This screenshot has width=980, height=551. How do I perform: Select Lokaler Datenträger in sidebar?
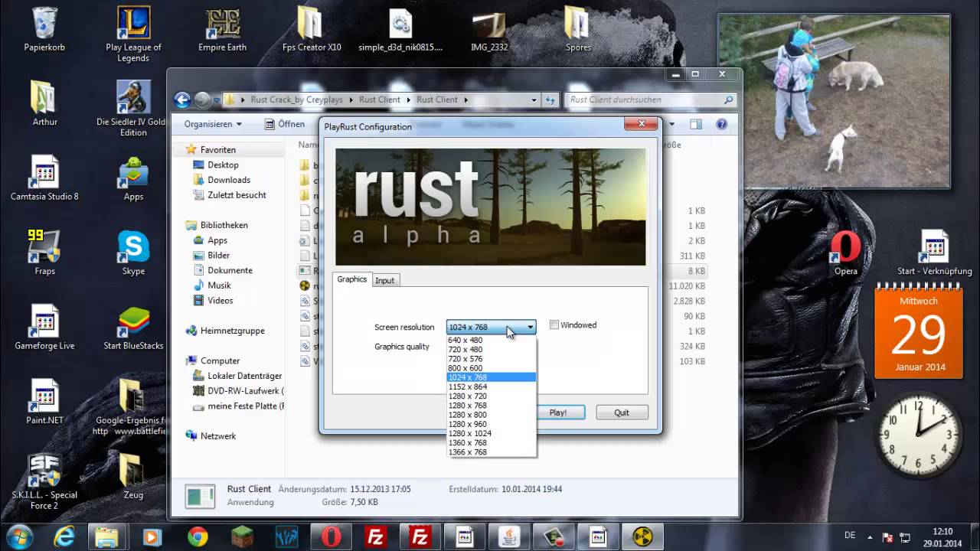[x=244, y=376]
